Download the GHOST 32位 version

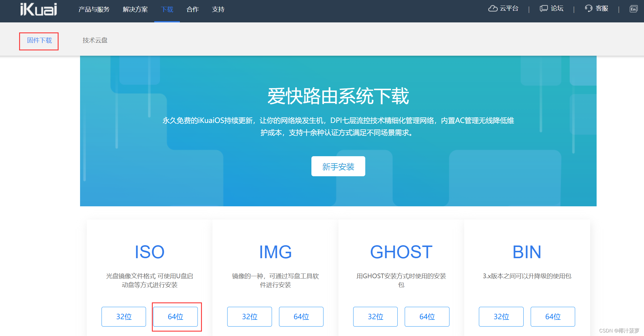375,317
